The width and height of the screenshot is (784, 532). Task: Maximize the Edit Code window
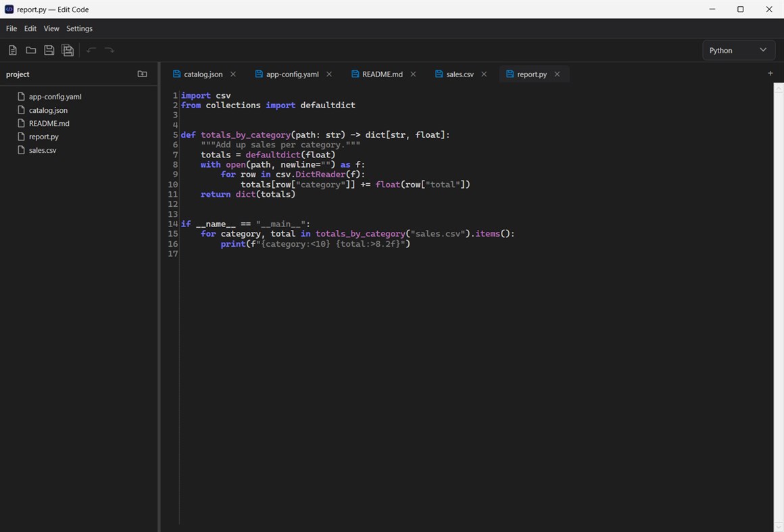pos(741,9)
